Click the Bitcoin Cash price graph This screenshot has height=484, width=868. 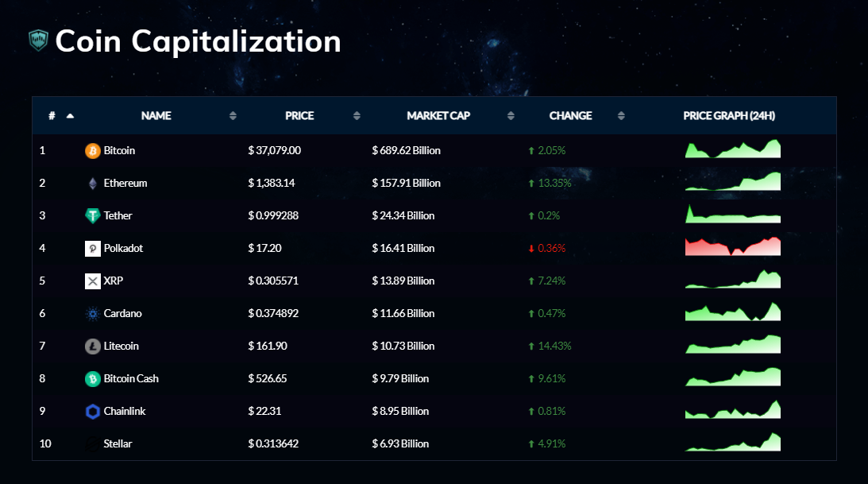[733, 378]
